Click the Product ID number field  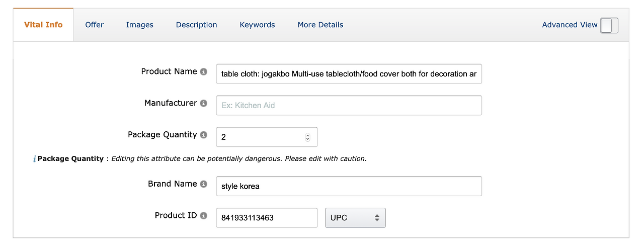pos(267,218)
